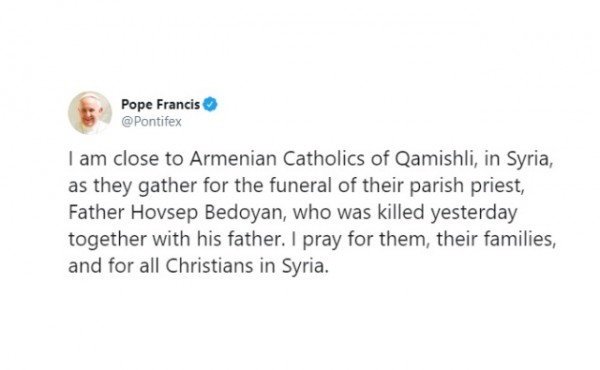Screen dimensions: 600x370
Task: Click the word 'funeral' in the tweet
Action: pyautogui.click(x=301, y=186)
